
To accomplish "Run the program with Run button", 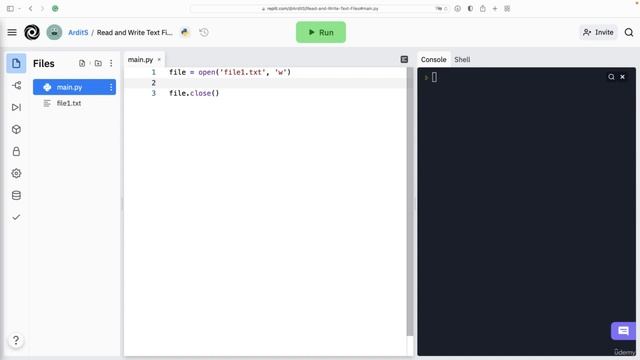I will pyautogui.click(x=321, y=32).
